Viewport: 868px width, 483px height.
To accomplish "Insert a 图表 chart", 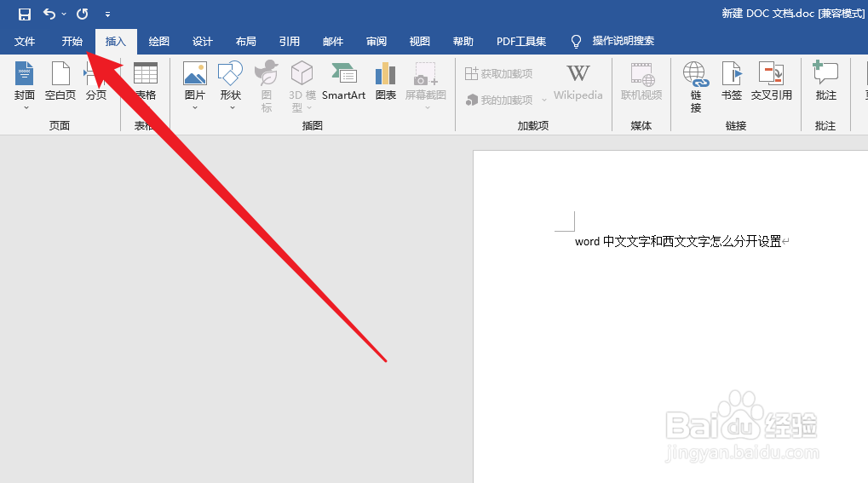I will point(385,81).
